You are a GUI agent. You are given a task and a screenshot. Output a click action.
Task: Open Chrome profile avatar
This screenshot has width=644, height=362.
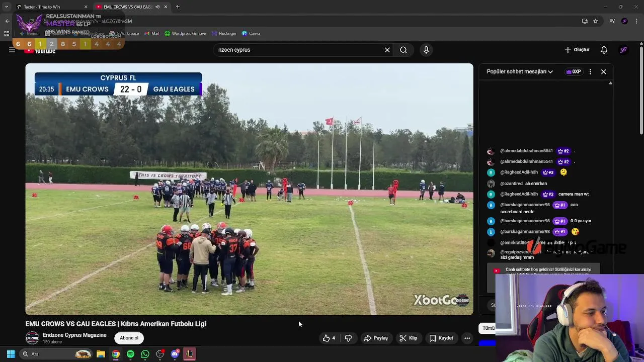tap(624, 21)
